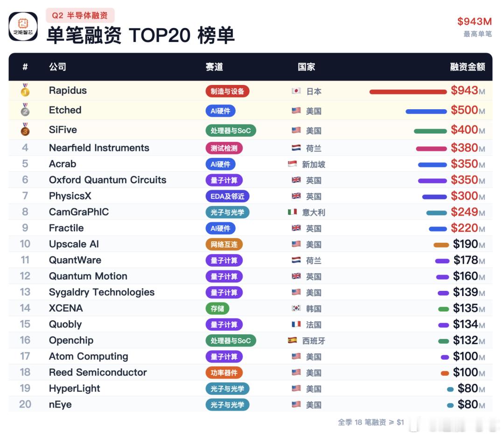Click the US flag in nEye row
Screen dimensions: 504x437
296,404
